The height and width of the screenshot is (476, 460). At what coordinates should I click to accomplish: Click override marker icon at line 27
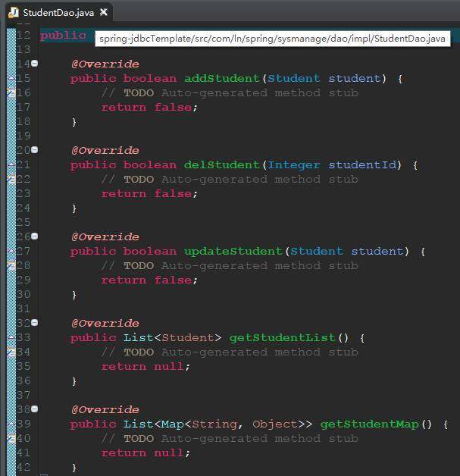(11, 251)
